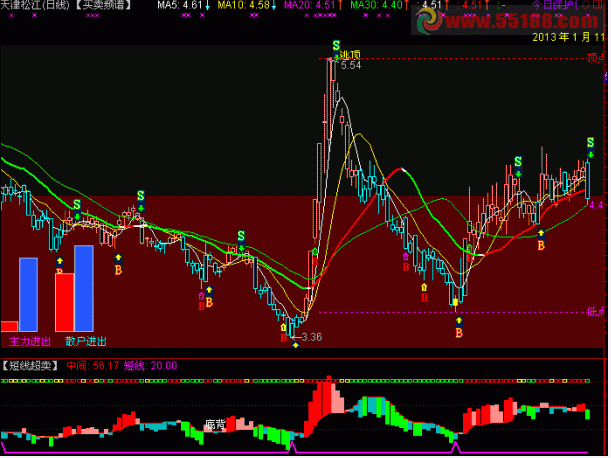Click the diamond icon next to 今日保护

click(585, 5)
